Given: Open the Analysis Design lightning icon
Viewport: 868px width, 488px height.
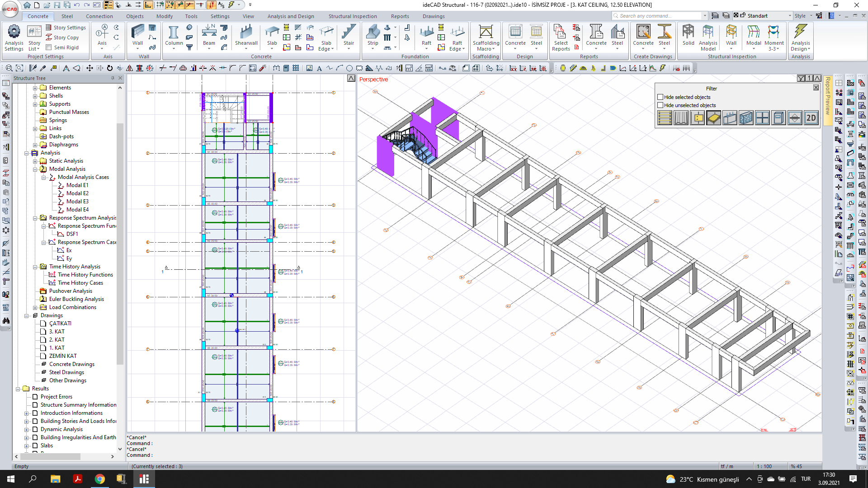Looking at the screenshot, I should pyautogui.click(x=801, y=38).
